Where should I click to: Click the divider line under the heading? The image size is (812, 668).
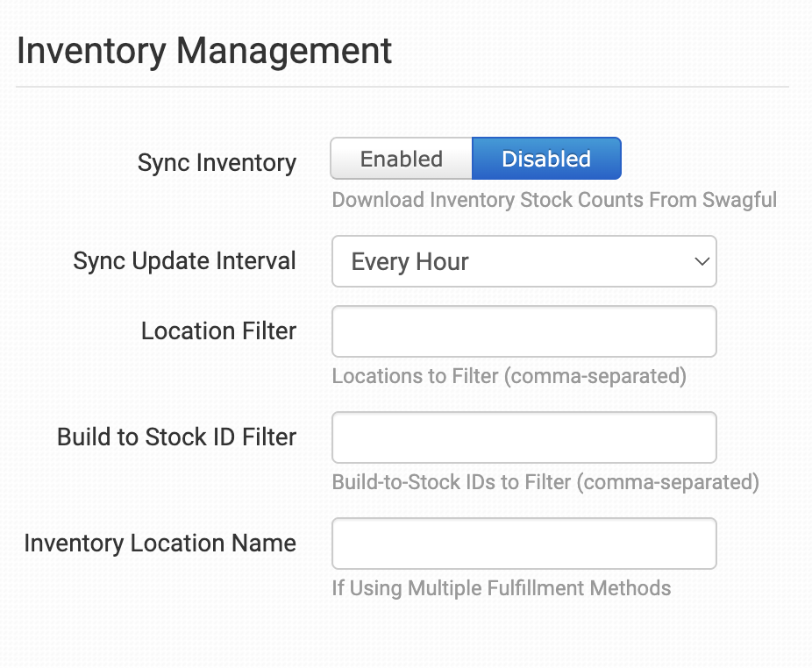pos(402,87)
